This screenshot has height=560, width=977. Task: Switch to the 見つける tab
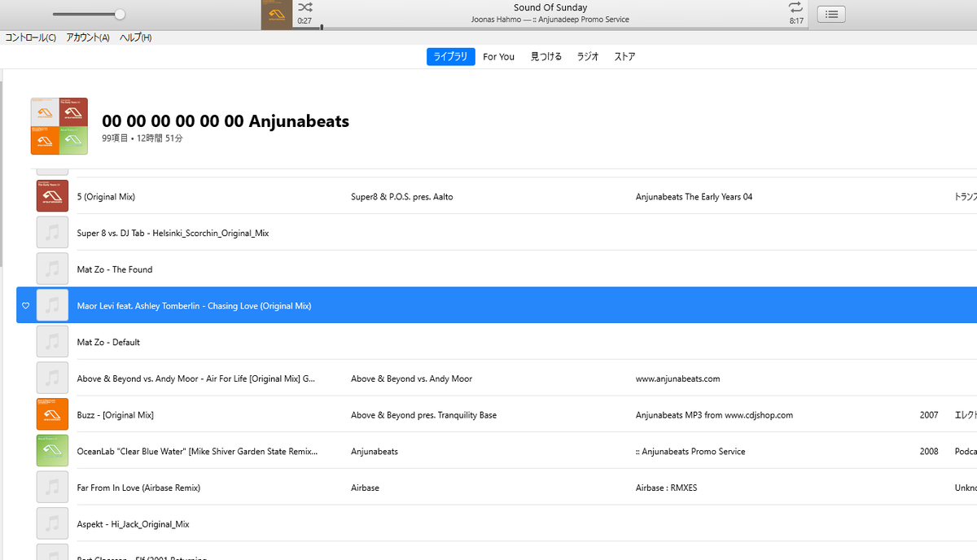546,56
